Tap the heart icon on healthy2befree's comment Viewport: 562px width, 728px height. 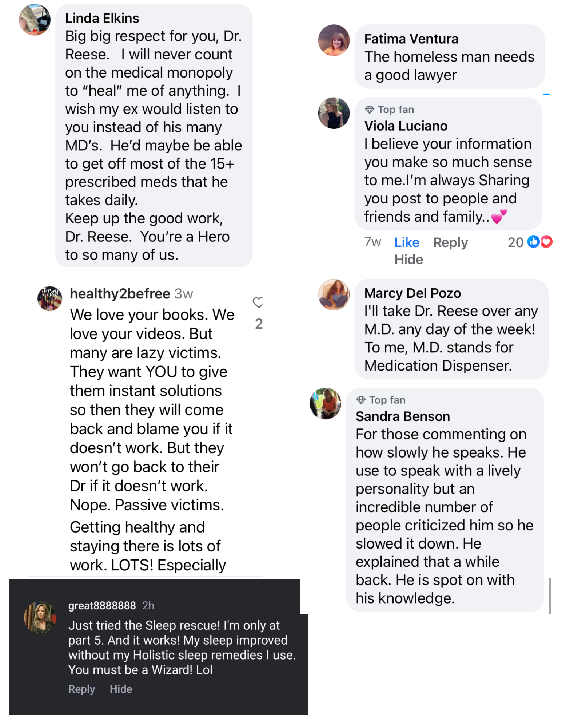[258, 302]
